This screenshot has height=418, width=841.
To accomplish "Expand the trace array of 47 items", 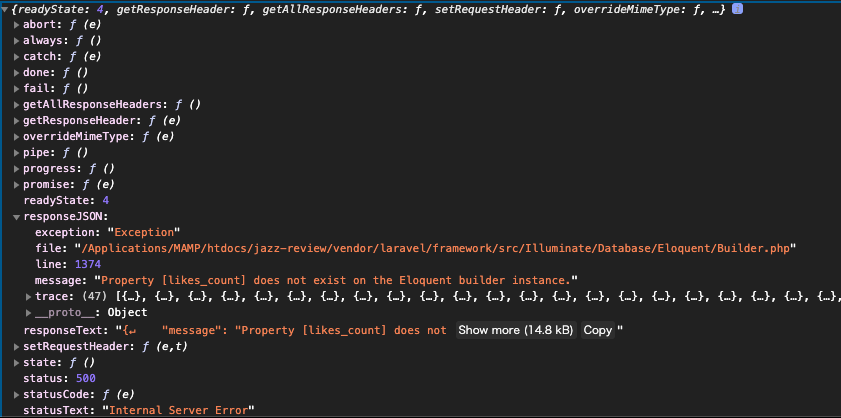I will coord(28,296).
